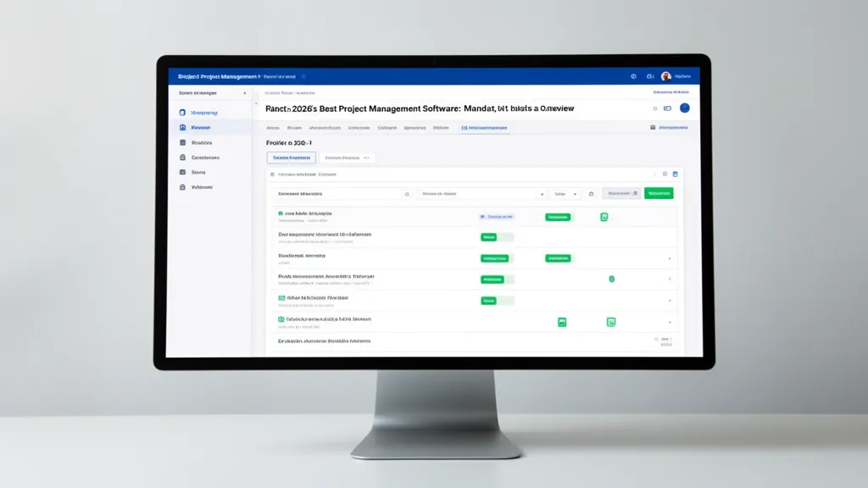Click the small card icon beside the blue round button
This screenshot has width=868, height=488.
(668, 108)
